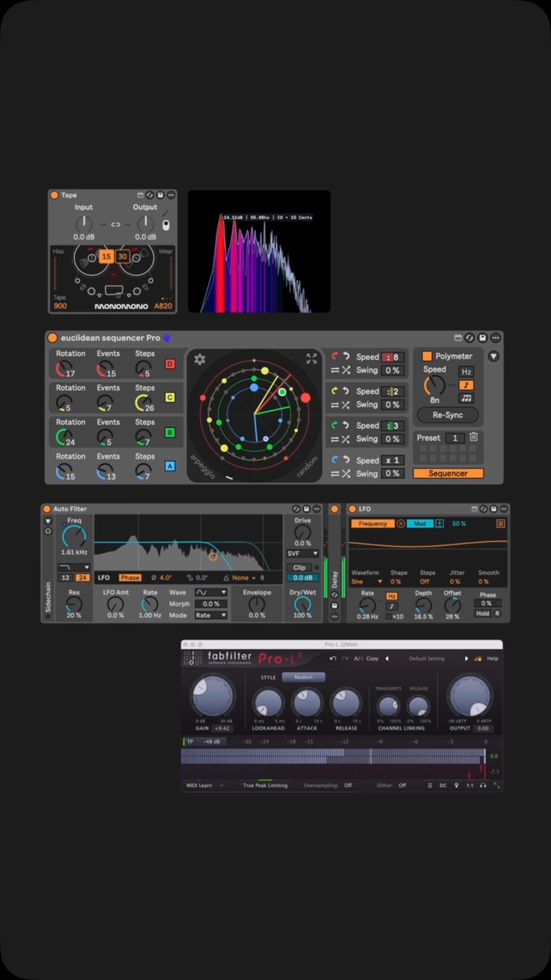Click the orange Sequencer button
551x980 pixels.
[448, 473]
